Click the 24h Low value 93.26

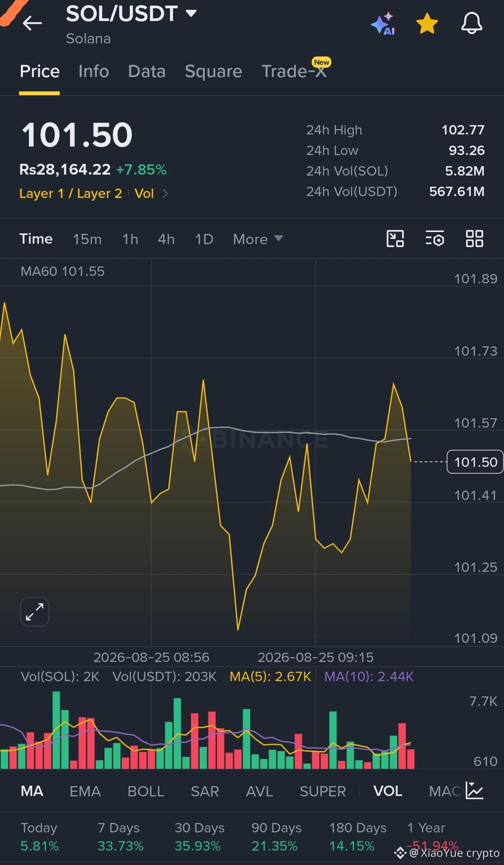pos(467,150)
